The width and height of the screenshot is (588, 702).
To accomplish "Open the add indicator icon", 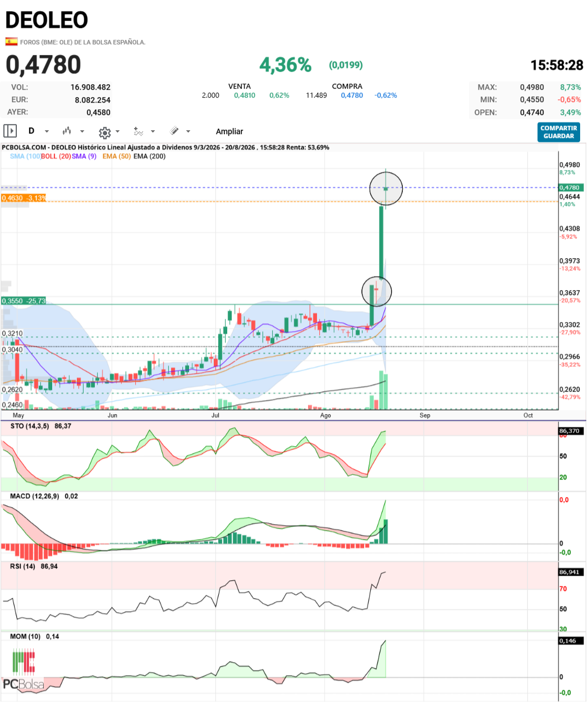I will (139, 131).
